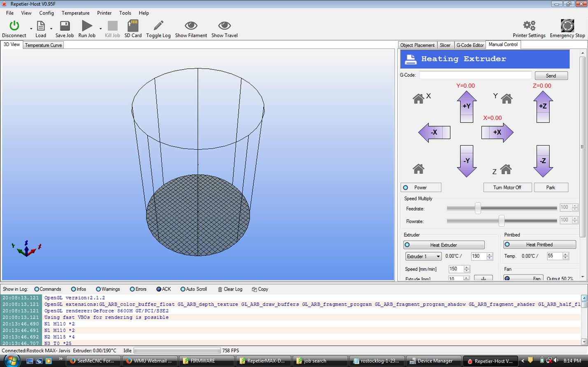Switch to the Temperature Curve tab
The height and width of the screenshot is (367, 588).
coord(43,45)
